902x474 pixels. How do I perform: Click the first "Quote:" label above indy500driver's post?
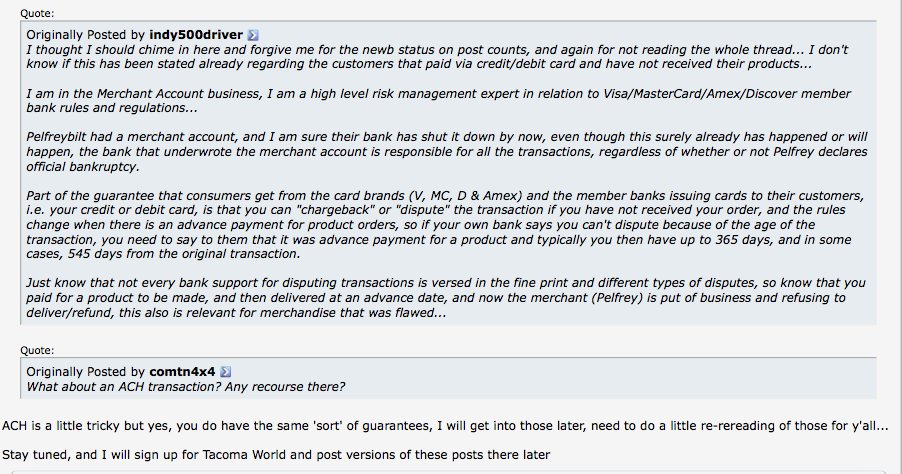coord(37,13)
